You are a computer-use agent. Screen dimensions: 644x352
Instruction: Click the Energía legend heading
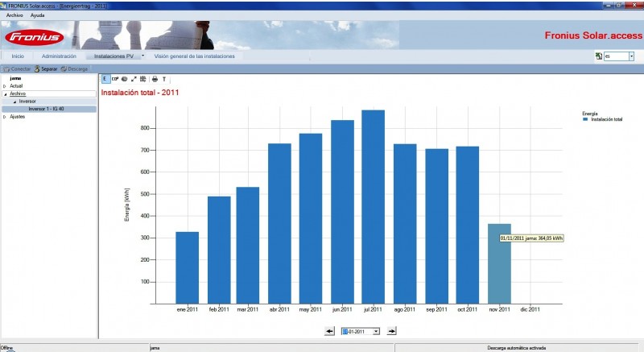coord(590,114)
